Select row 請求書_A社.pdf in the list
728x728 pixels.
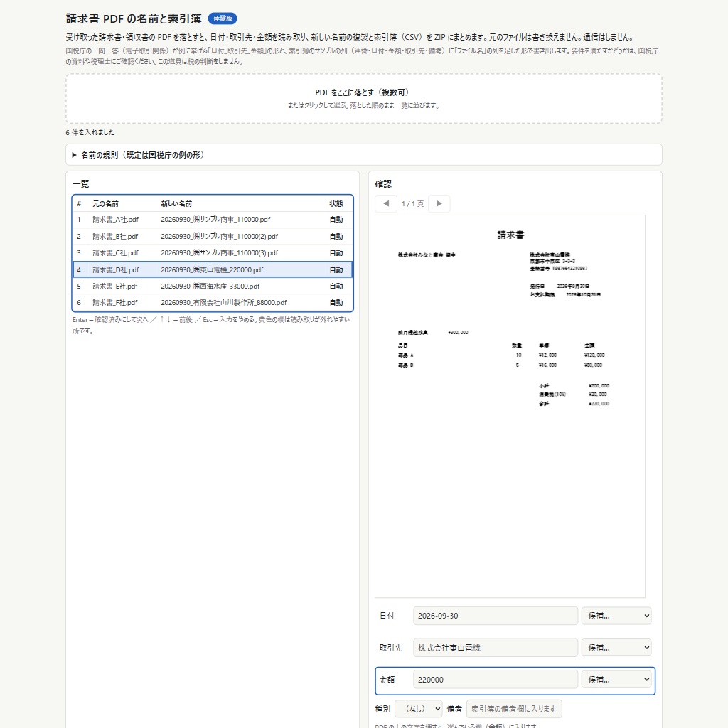[213, 220]
